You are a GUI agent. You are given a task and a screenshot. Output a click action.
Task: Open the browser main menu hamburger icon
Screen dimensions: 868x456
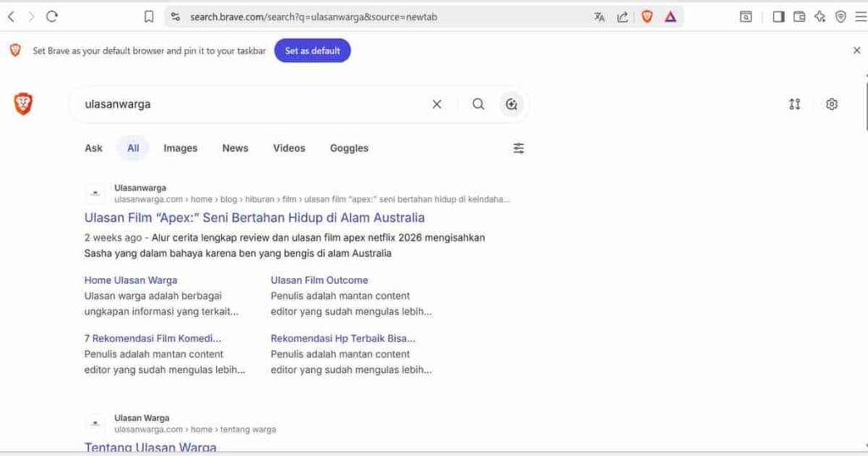click(x=861, y=17)
